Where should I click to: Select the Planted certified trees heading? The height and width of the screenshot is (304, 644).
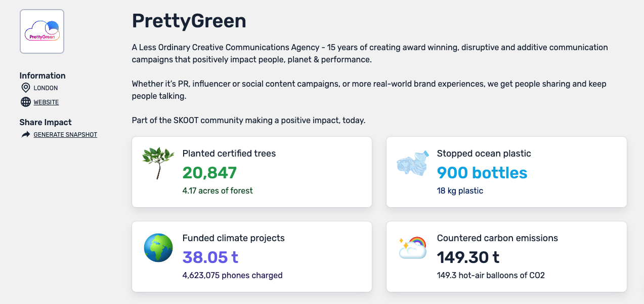(229, 154)
